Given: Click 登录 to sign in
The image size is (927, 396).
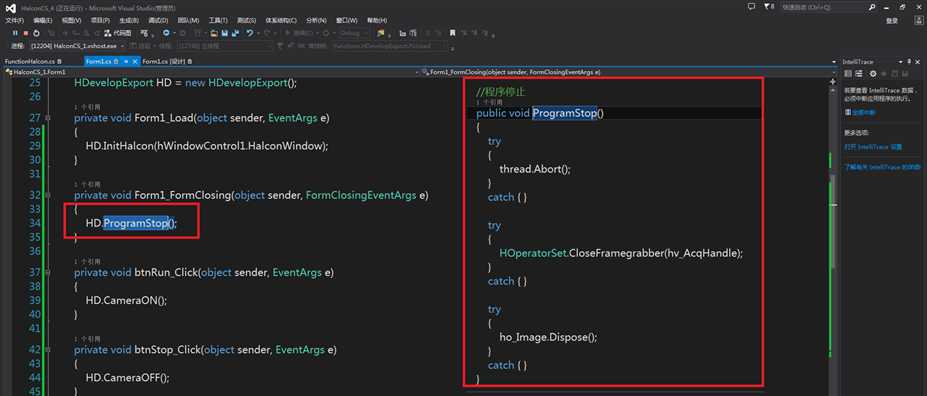Looking at the screenshot, I should [x=892, y=20].
